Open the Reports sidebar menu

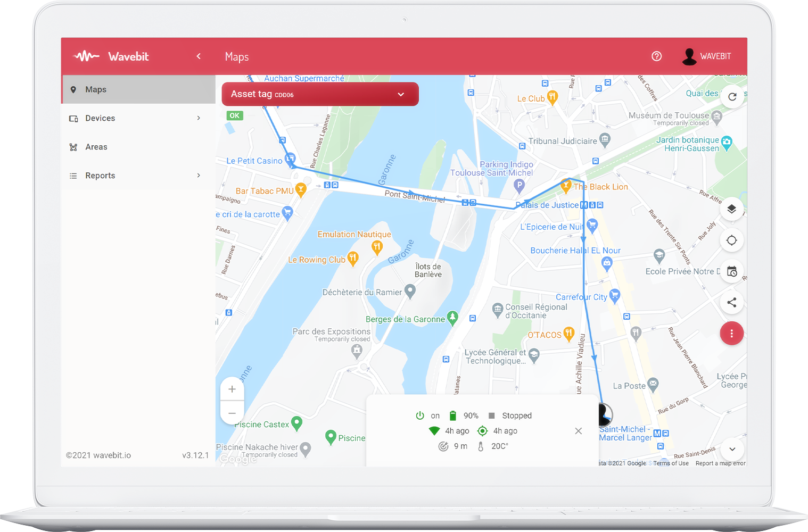(138, 176)
